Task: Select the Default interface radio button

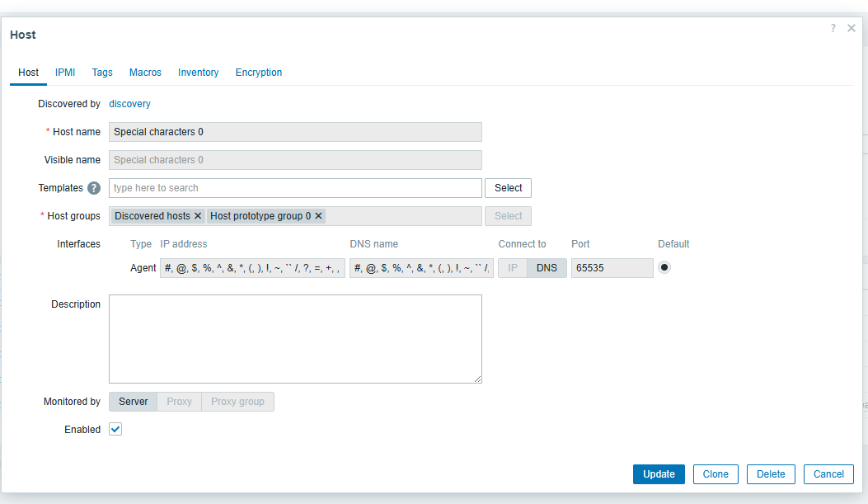Action: pyautogui.click(x=664, y=267)
